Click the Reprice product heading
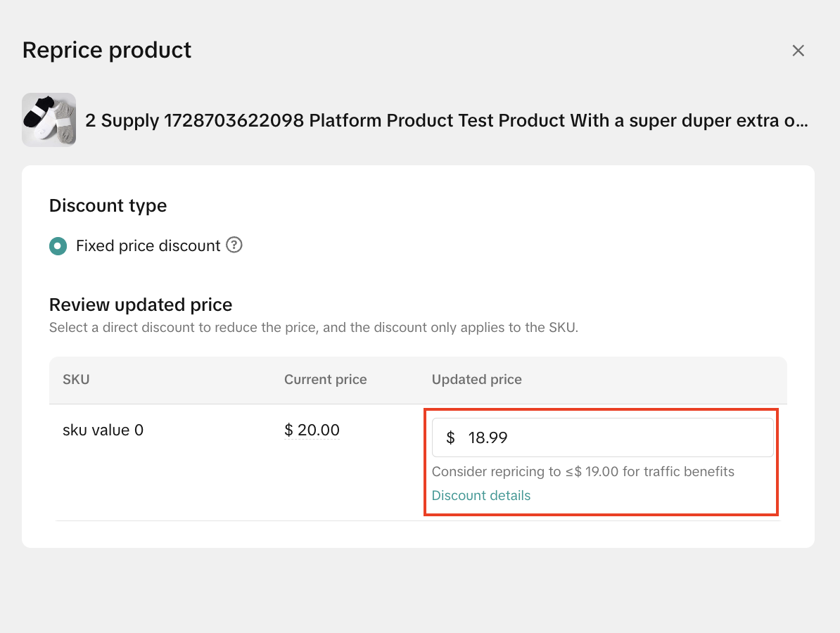The width and height of the screenshot is (840, 633). click(107, 50)
